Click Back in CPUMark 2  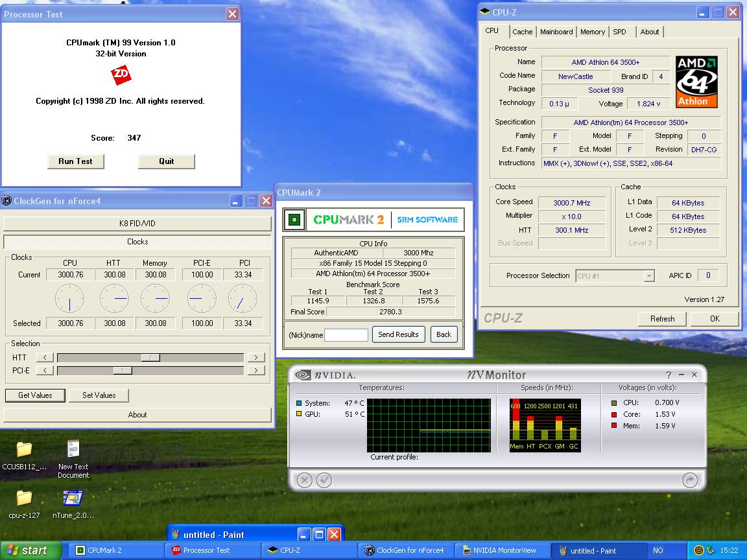coord(444,334)
